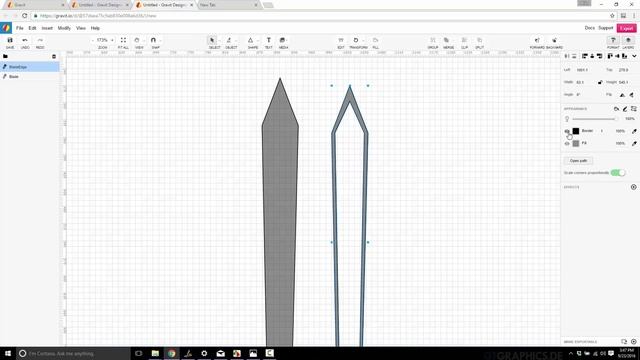Flip selection horizontally icon
640x360 pixels.
coord(622,95)
